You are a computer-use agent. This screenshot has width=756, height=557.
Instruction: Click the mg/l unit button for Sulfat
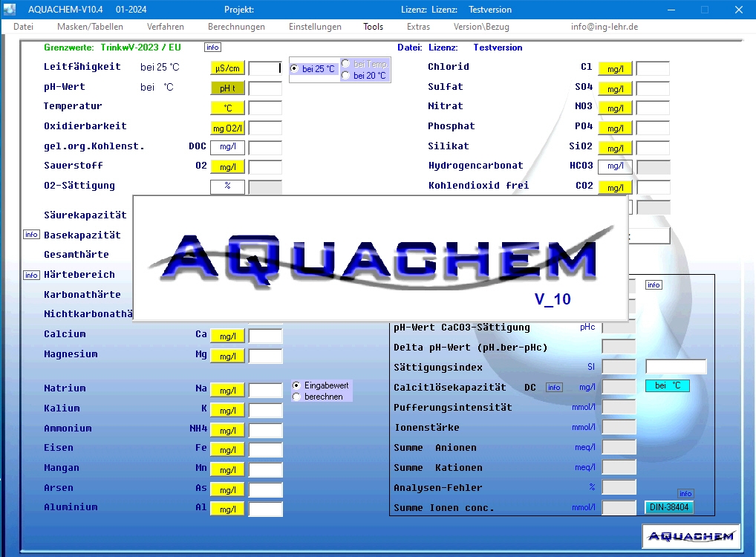[x=615, y=88]
